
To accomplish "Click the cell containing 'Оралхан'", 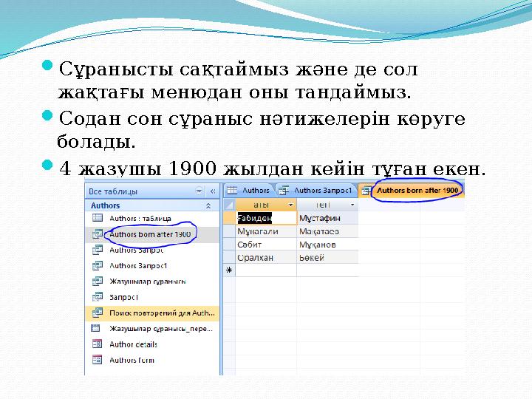I will tap(266, 257).
